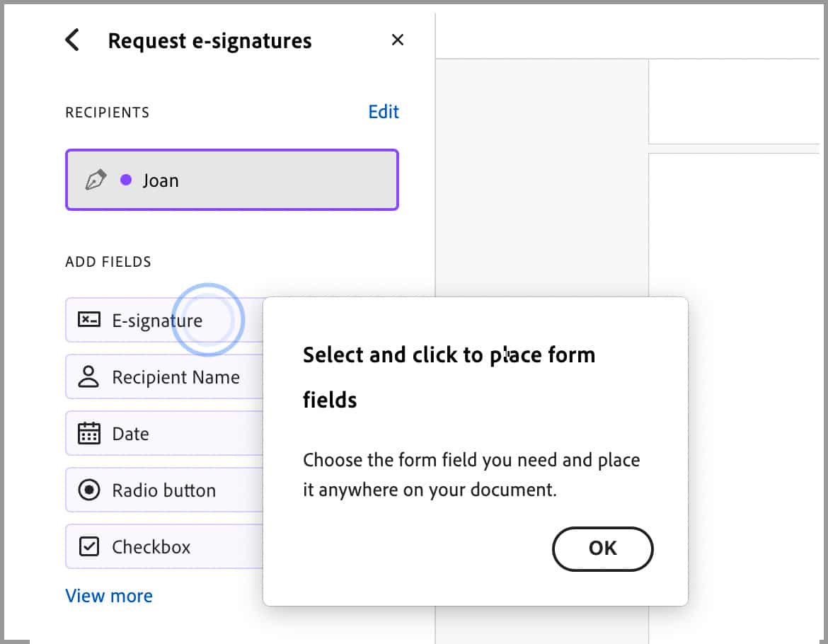Select the Radio button field icon

87,490
